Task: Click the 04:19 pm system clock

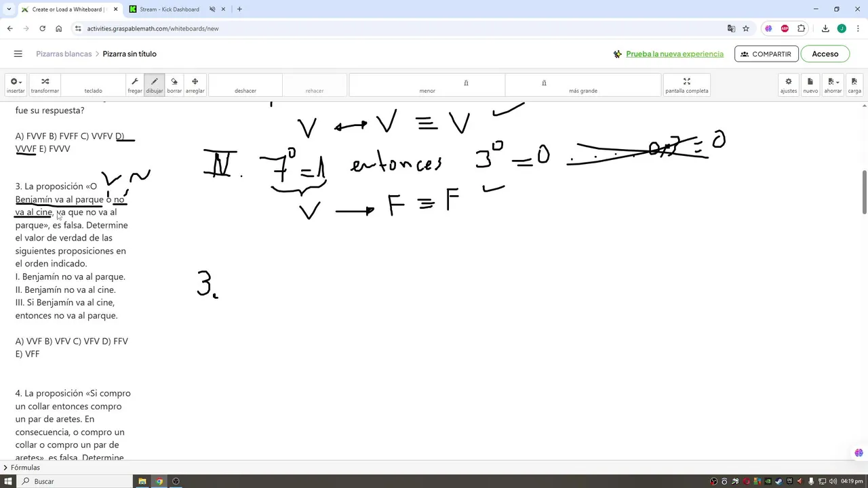Action: point(852,481)
